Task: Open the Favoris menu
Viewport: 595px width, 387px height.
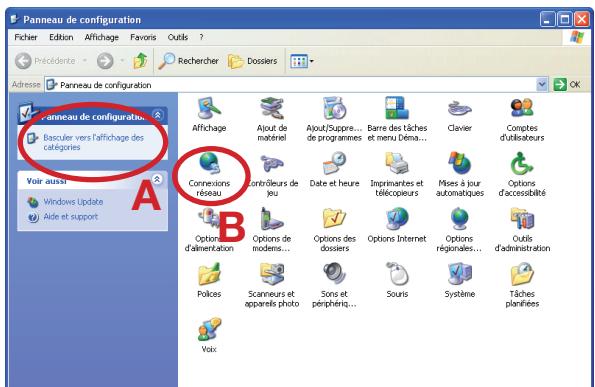Action: tap(143, 37)
